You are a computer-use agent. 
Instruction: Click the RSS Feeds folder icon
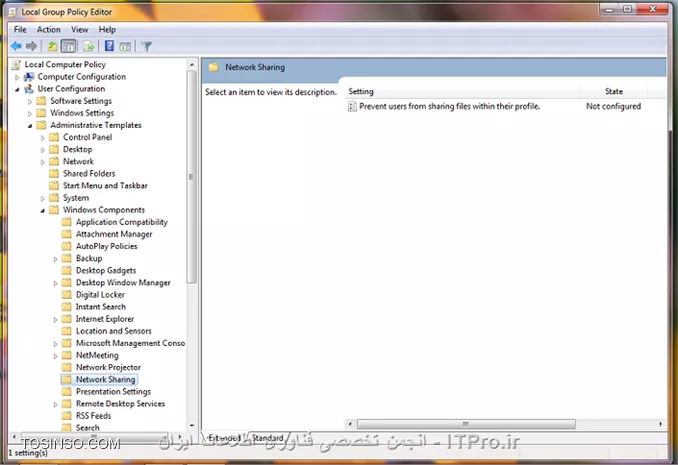coord(67,416)
